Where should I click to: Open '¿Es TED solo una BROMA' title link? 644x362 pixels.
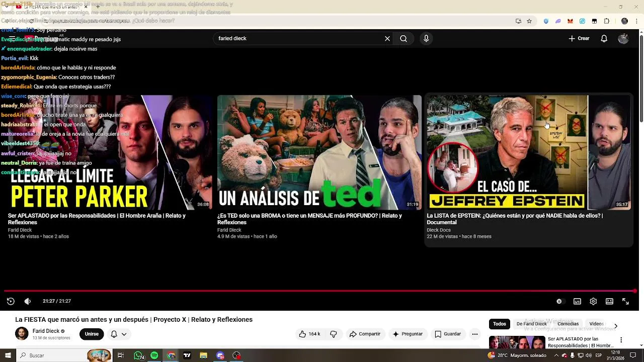click(x=309, y=219)
